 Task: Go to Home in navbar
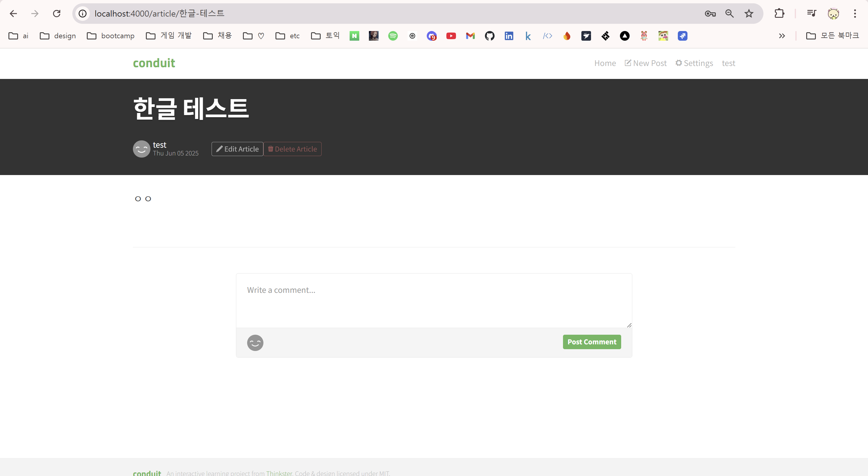point(605,63)
